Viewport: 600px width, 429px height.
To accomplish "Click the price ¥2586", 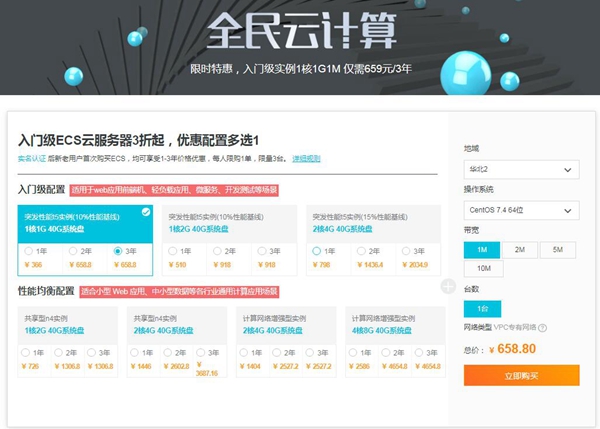I will [360, 366].
